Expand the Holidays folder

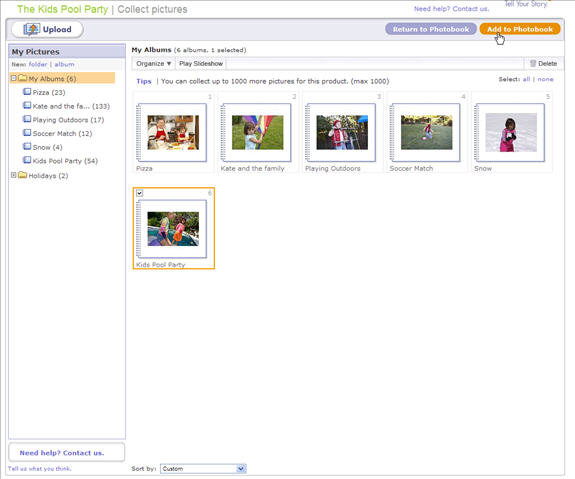(14, 175)
